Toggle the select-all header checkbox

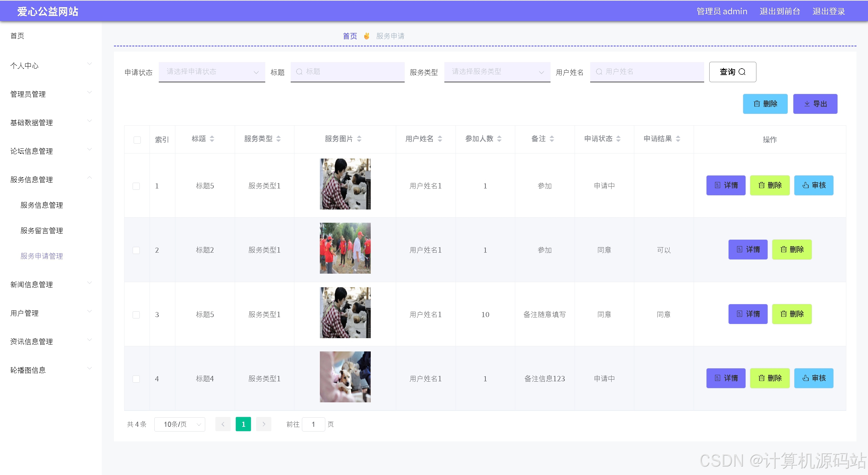pos(137,140)
